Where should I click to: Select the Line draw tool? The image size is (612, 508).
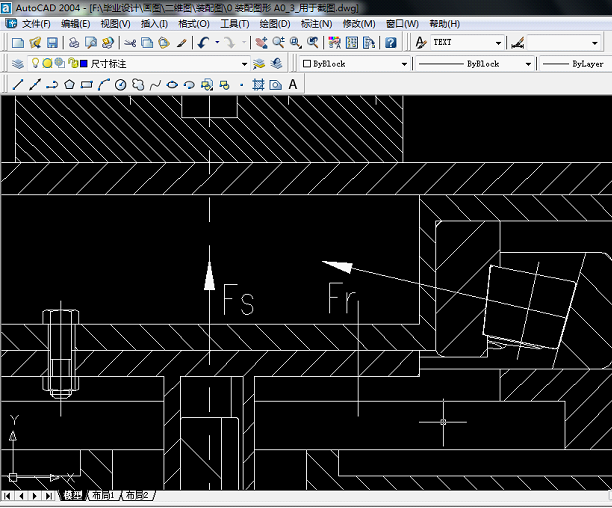pos(18,84)
